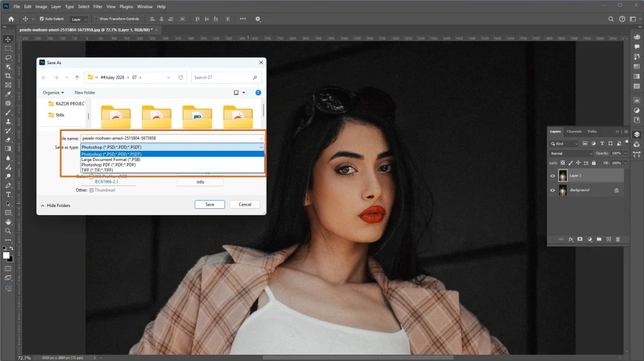Click the search icon at top right
Screen dimensions: 644x361
(x=611, y=19)
